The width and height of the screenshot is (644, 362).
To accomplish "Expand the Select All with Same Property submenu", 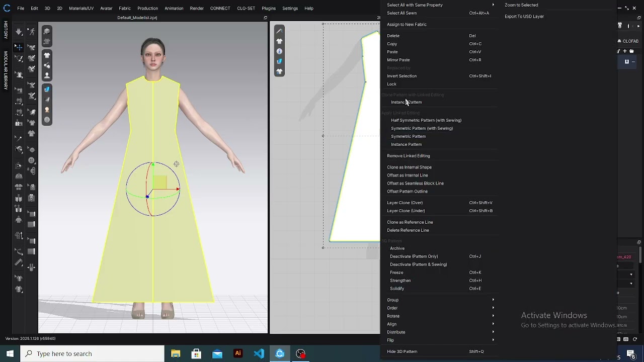I will click(440, 5).
